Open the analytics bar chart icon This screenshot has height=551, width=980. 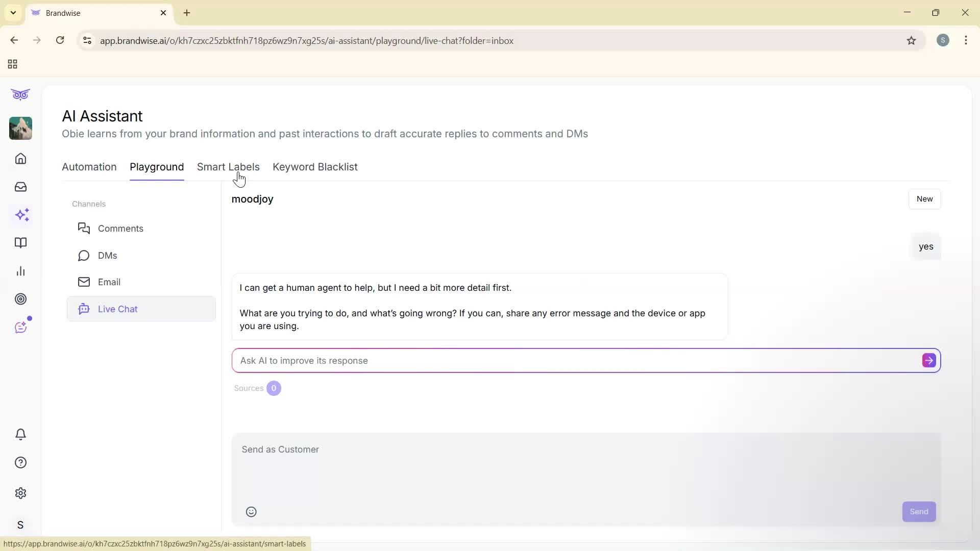[x=20, y=271]
